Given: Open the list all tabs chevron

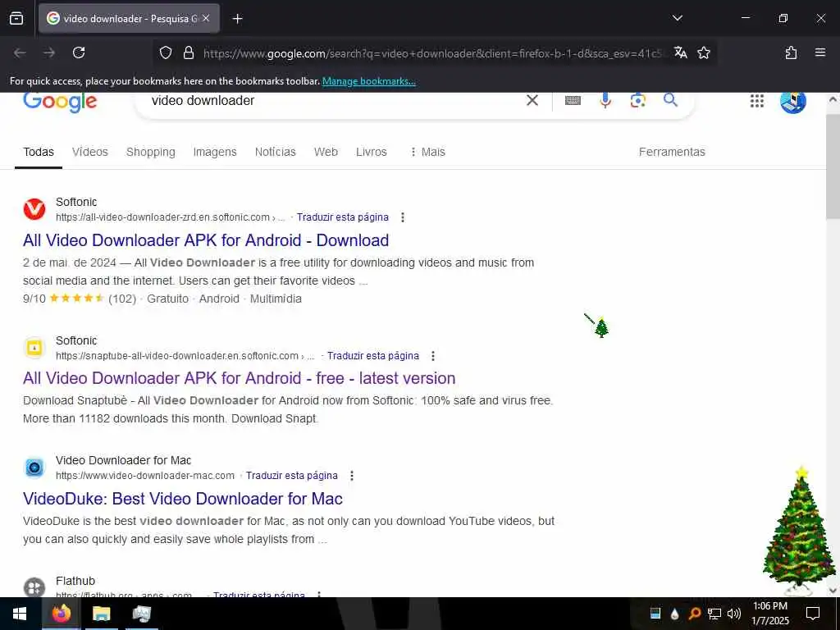Looking at the screenshot, I should pyautogui.click(x=677, y=18).
